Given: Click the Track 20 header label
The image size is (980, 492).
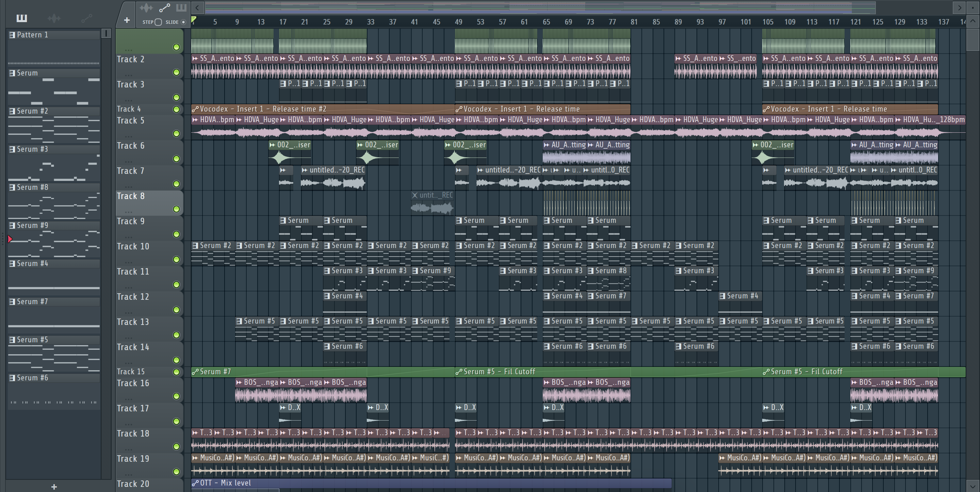Looking at the screenshot, I should pos(133,484).
